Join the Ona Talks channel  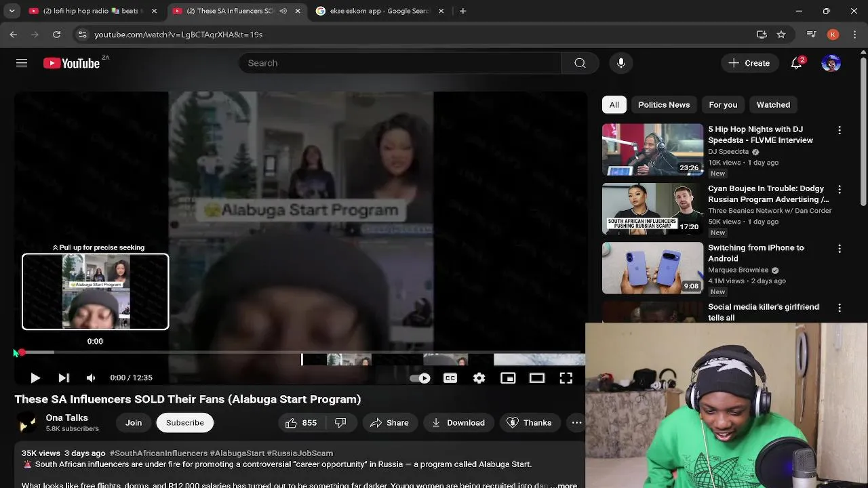[134, 423]
